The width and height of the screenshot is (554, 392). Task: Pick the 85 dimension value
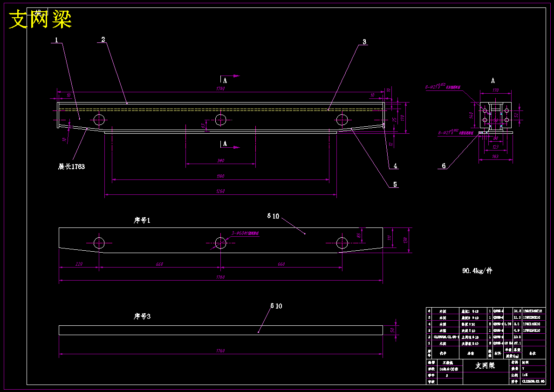(359, 235)
